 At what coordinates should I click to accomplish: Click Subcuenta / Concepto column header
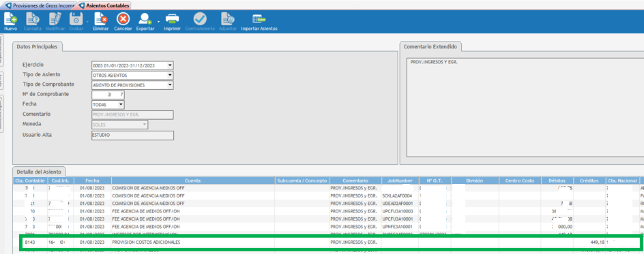pos(302,180)
